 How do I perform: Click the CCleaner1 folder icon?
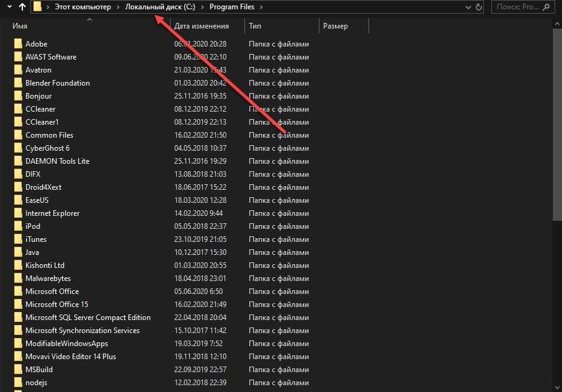pyautogui.click(x=18, y=122)
